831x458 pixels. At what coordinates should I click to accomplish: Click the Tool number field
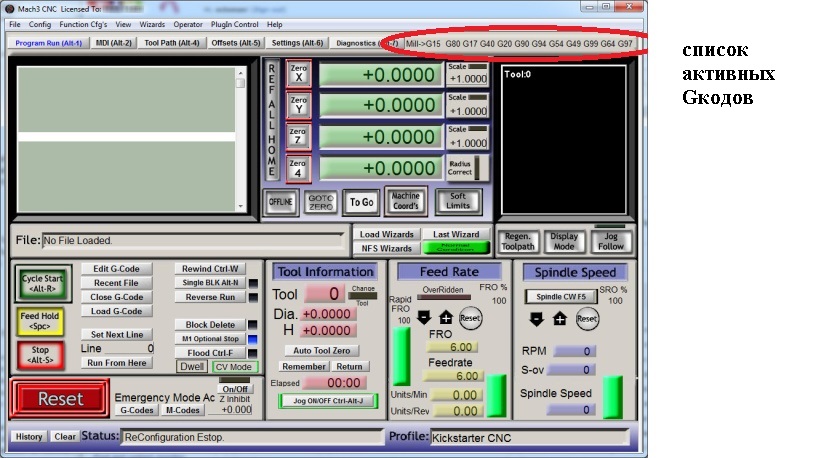pos(325,294)
